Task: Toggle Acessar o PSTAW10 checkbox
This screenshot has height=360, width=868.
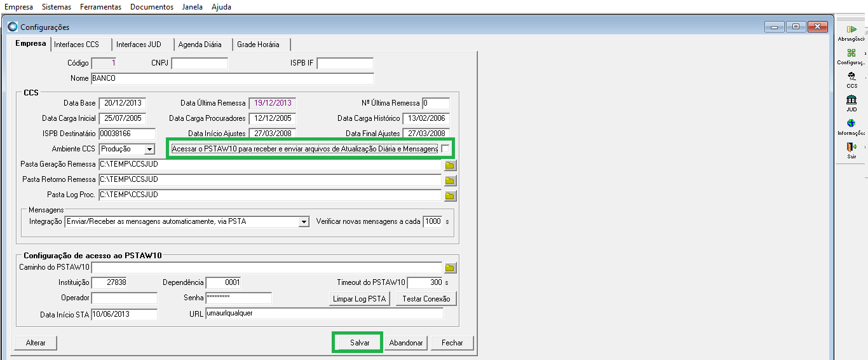Action: (x=446, y=148)
